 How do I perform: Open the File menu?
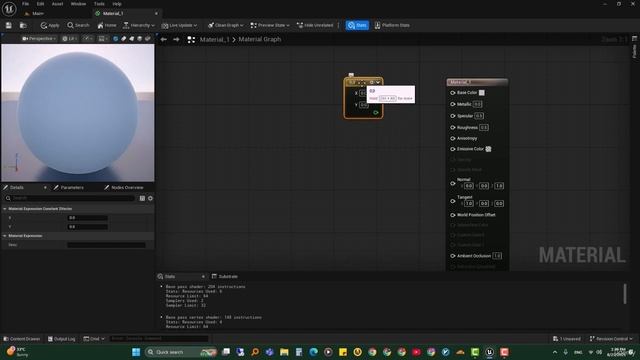(25, 4)
